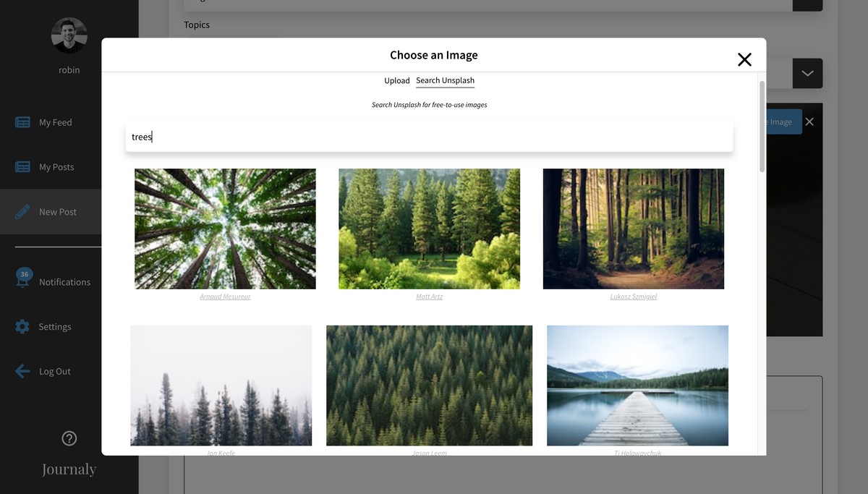Pick the wooden dock on lake image
Image resolution: width=868 pixels, height=494 pixels.
click(x=637, y=385)
